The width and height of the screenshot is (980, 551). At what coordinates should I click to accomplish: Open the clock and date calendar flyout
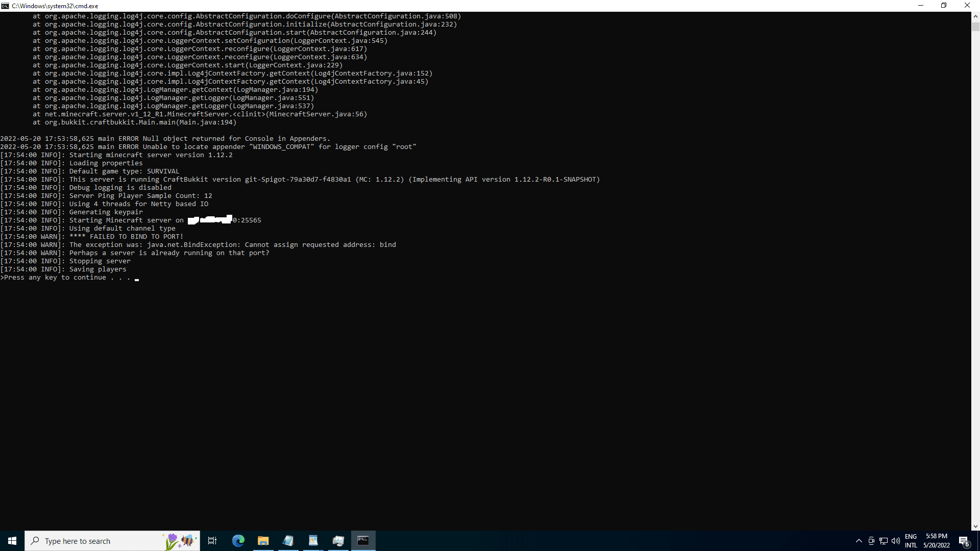[937, 541]
